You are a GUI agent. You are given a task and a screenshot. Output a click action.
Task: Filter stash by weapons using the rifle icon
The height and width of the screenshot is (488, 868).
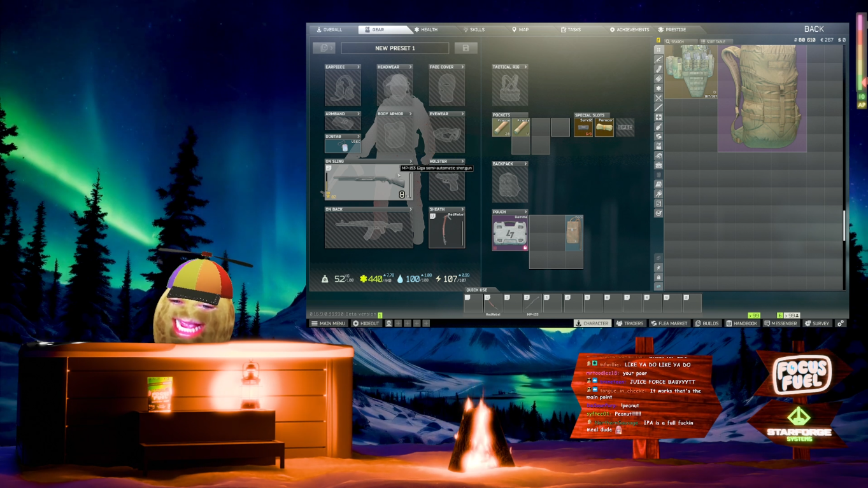click(x=658, y=59)
